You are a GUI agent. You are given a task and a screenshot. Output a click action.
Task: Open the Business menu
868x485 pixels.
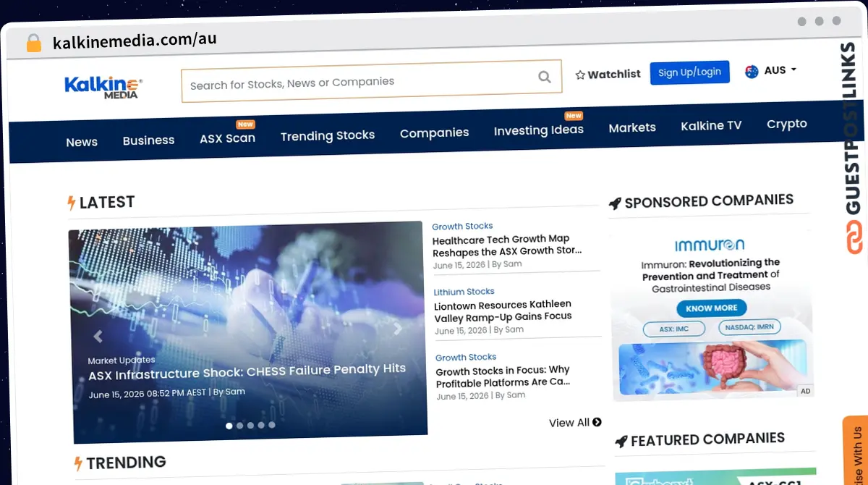point(148,140)
